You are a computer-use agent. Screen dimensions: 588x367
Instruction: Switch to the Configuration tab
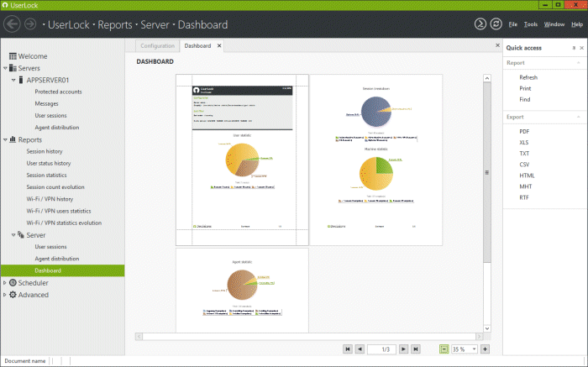tap(158, 45)
